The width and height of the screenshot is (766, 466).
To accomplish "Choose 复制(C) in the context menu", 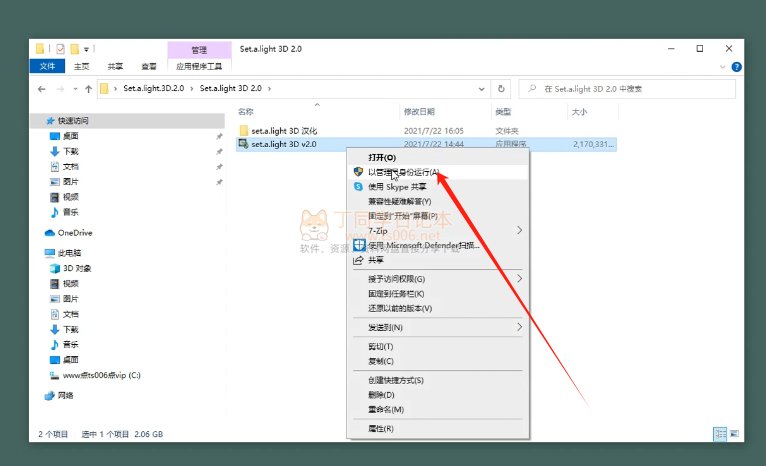I will coord(438,361).
